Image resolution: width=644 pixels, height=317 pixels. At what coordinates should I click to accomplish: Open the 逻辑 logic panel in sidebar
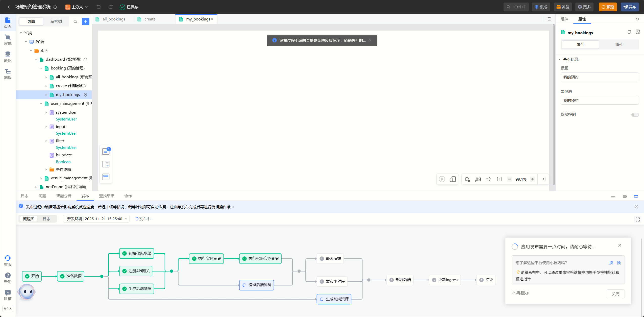coord(8,40)
